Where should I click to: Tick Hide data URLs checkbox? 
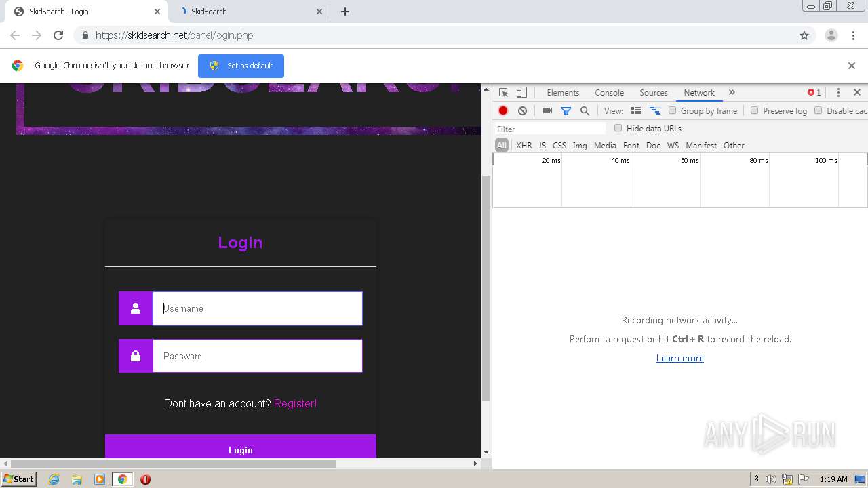pyautogui.click(x=618, y=128)
